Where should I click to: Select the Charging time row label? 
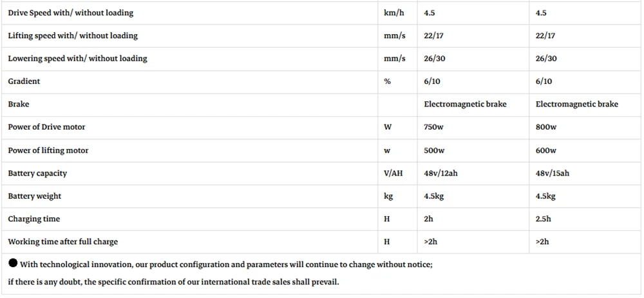coord(33,219)
